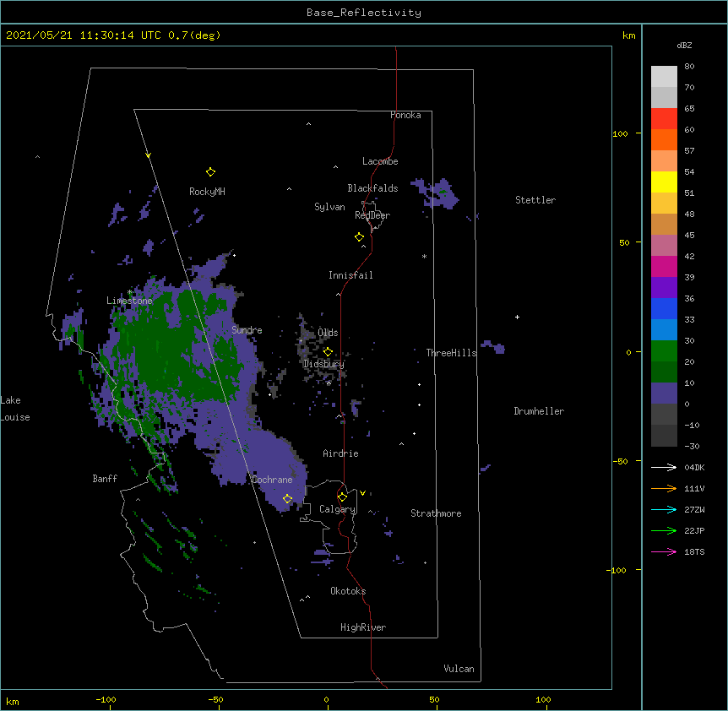The height and width of the screenshot is (711, 728).
Task: Select the blue 33-36 dBZ color swatch
Action: coord(664,308)
